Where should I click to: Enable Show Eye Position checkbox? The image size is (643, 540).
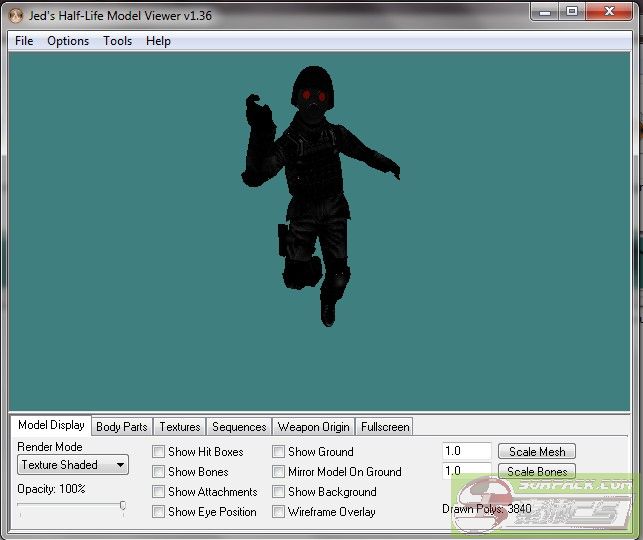point(158,512)
